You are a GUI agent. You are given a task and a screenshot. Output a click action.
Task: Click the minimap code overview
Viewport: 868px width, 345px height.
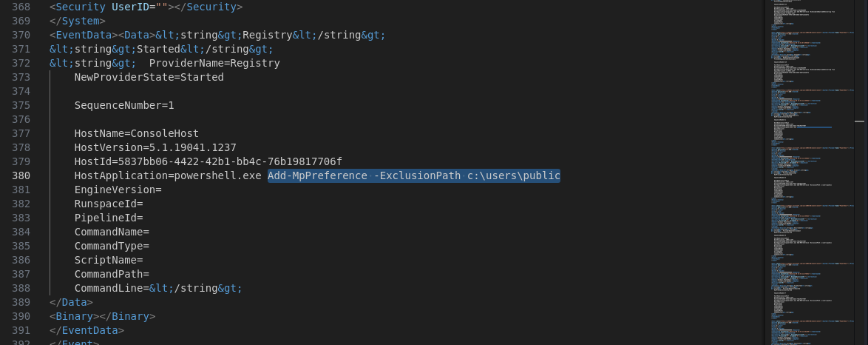point(811,172)
